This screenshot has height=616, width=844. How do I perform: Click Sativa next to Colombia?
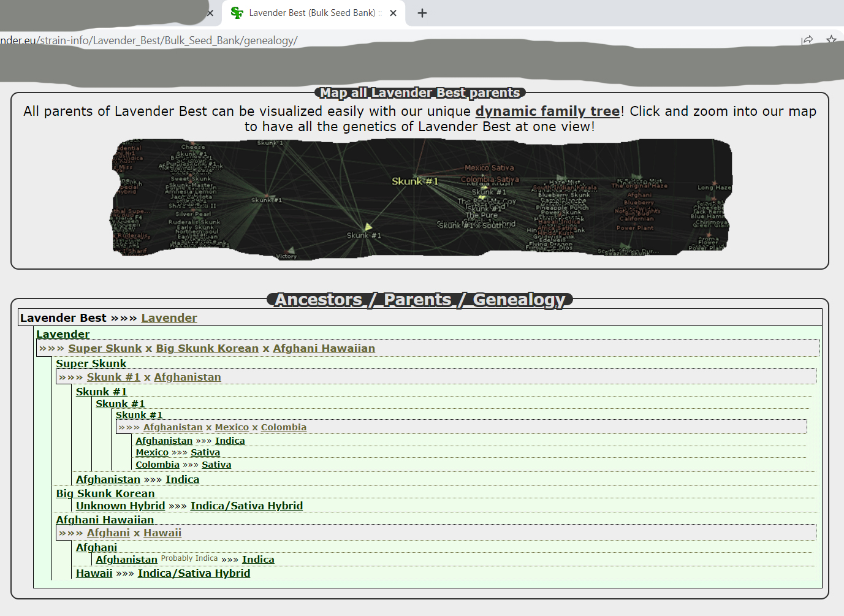coord(216,465)
